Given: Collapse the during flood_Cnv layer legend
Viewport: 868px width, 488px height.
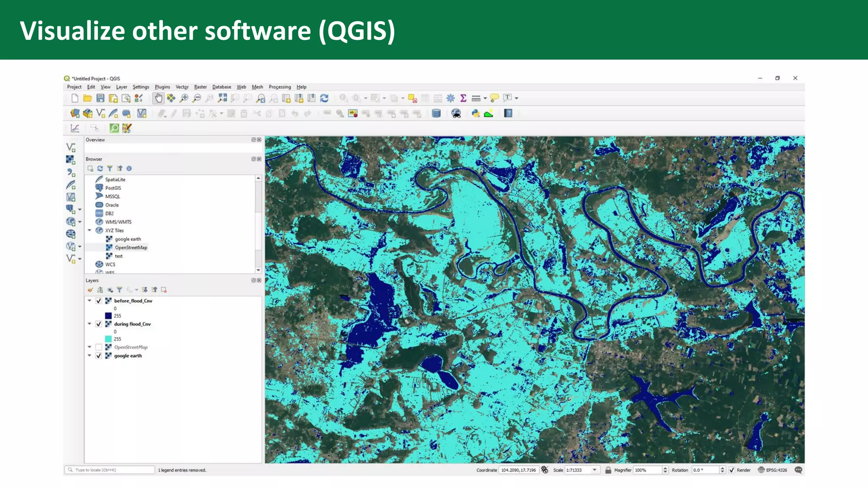Looking at the screenshot, I should (89, 324).
